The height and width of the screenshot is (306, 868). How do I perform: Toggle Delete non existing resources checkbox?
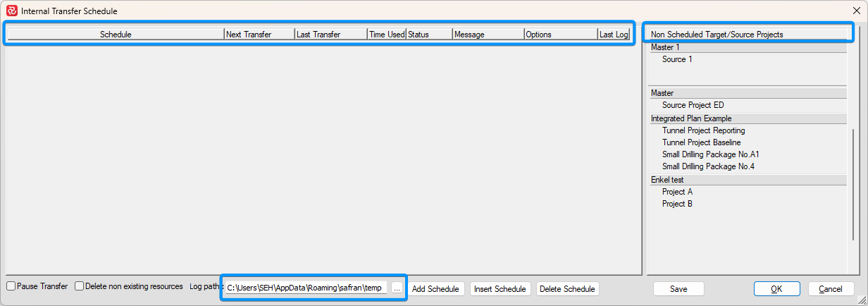[80, 286]
